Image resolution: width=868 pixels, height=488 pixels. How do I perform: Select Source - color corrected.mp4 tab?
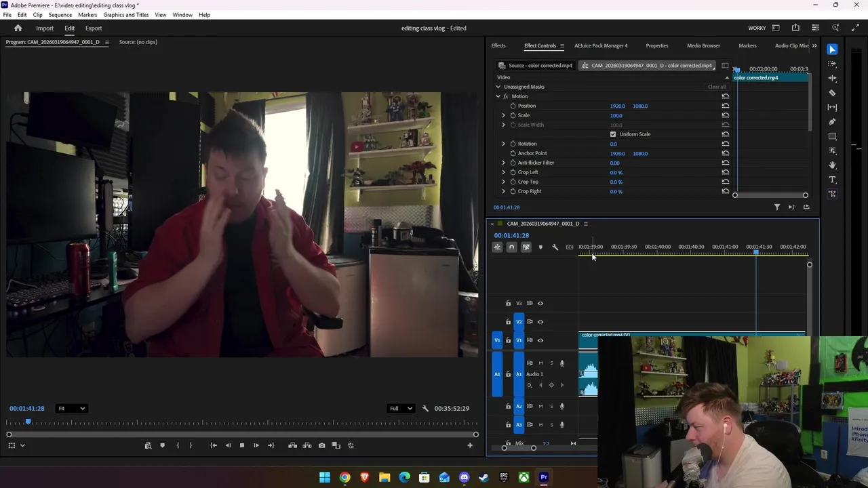[535, 66]
